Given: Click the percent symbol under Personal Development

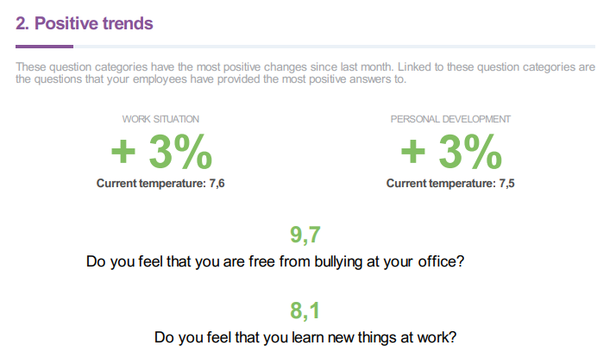Looking at the screenshot, I should 483,152.
